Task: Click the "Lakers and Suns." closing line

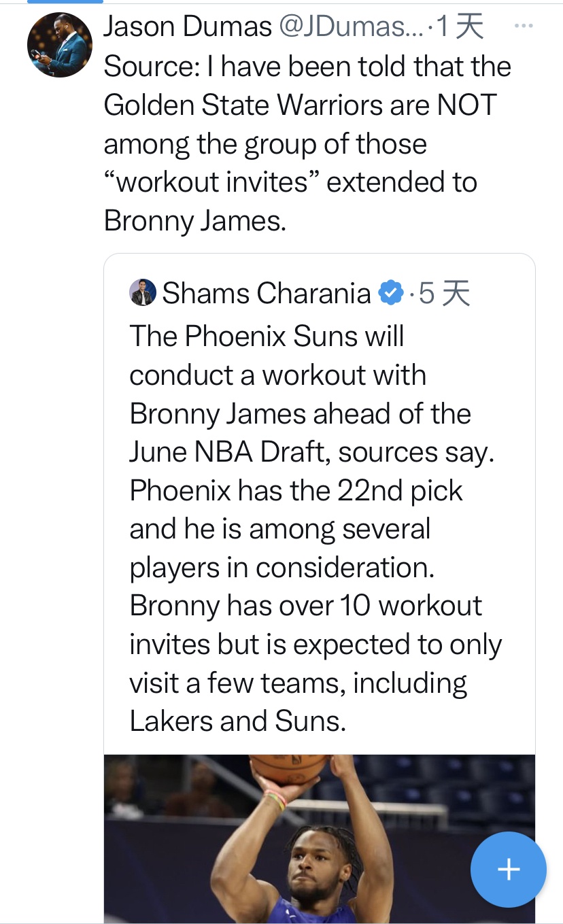Action: (x=238, y=721)
